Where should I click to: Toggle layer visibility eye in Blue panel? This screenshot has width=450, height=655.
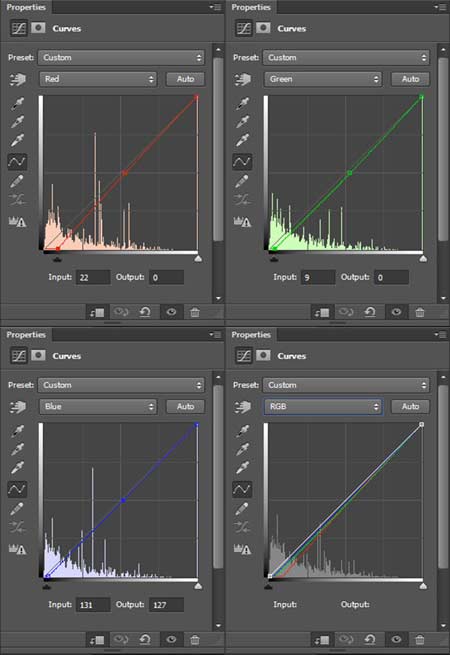pos(171,640)
